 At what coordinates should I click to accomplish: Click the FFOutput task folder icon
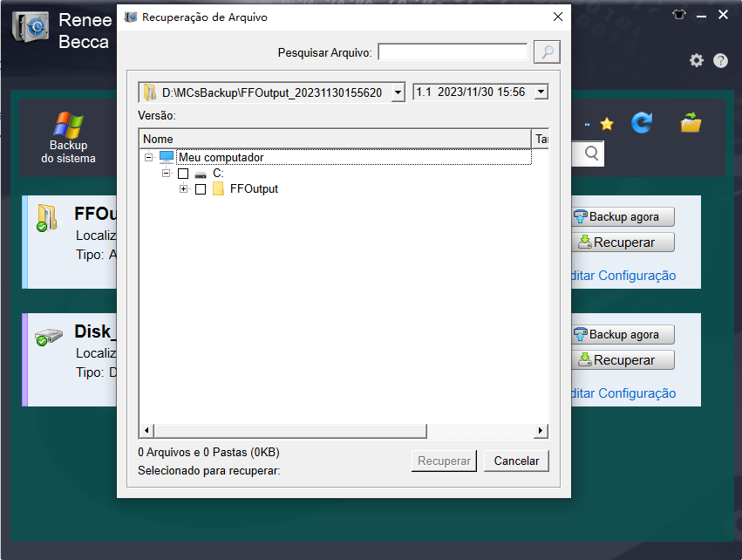[47, 218]
